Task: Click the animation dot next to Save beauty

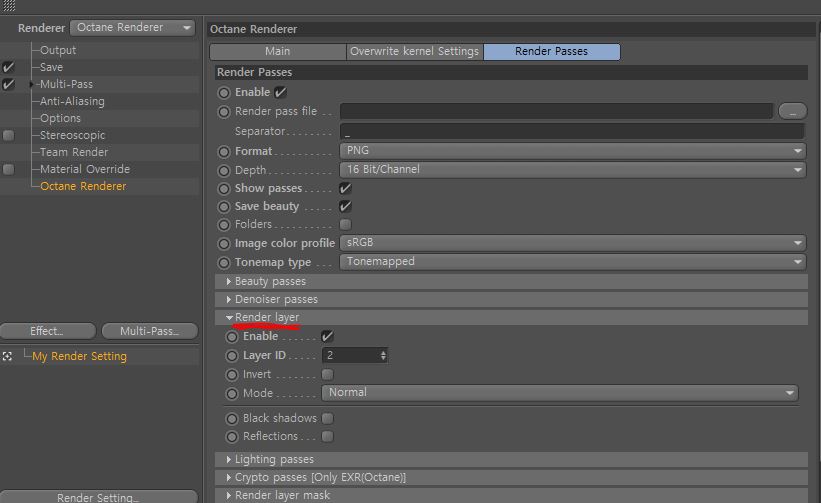Action: click(224, 207)
